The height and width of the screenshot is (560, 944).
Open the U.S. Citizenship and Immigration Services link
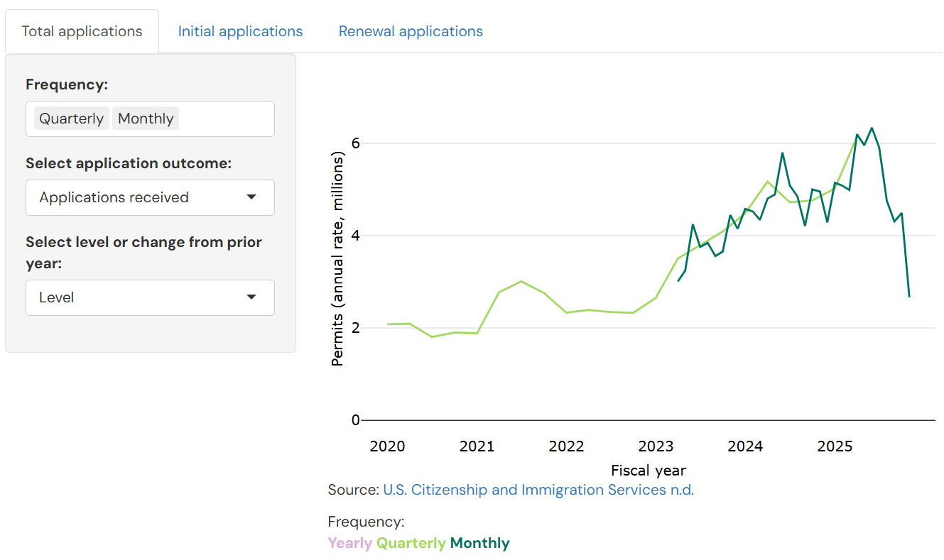(x=538, y=490)
